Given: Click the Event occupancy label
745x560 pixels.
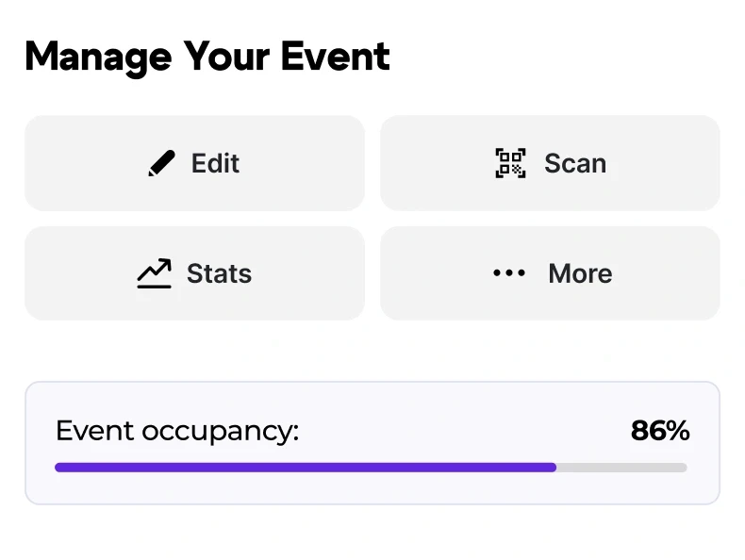Looking at the screenshot, I should [x=177, y=432].
